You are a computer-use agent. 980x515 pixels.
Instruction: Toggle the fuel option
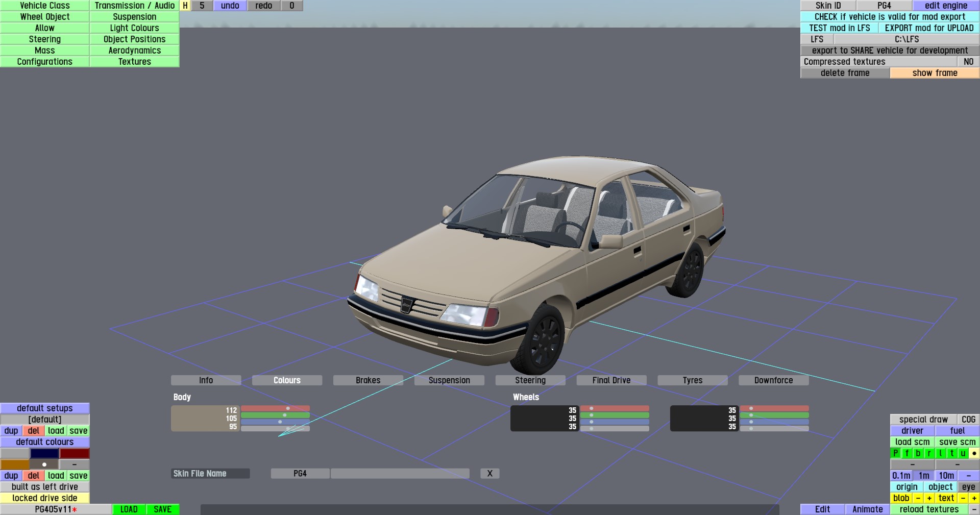(x=957, y=431)
